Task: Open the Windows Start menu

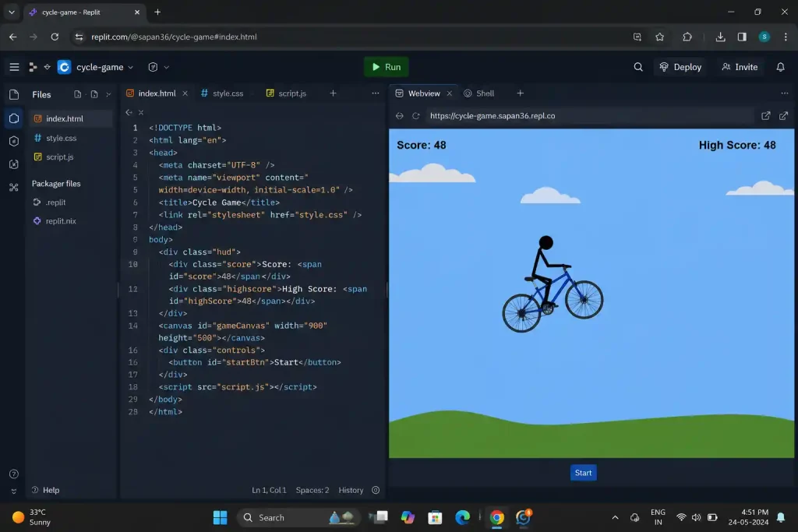Action: [221, 518]
